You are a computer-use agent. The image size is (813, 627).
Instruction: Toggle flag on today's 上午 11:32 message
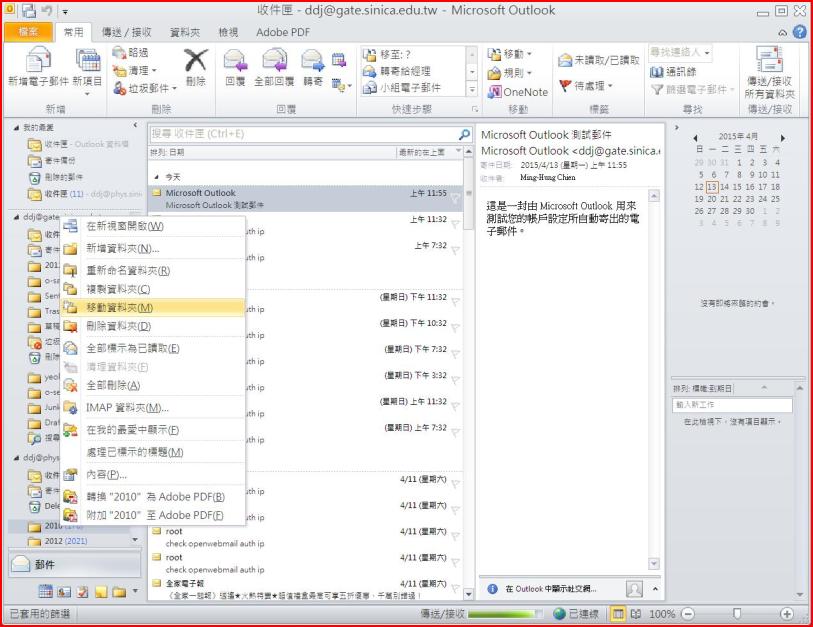tap(455, 224)
